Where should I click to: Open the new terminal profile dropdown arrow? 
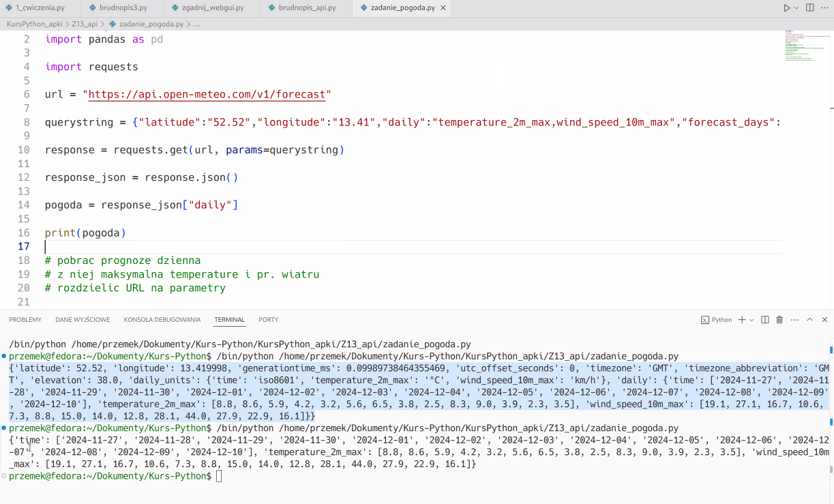751,320
